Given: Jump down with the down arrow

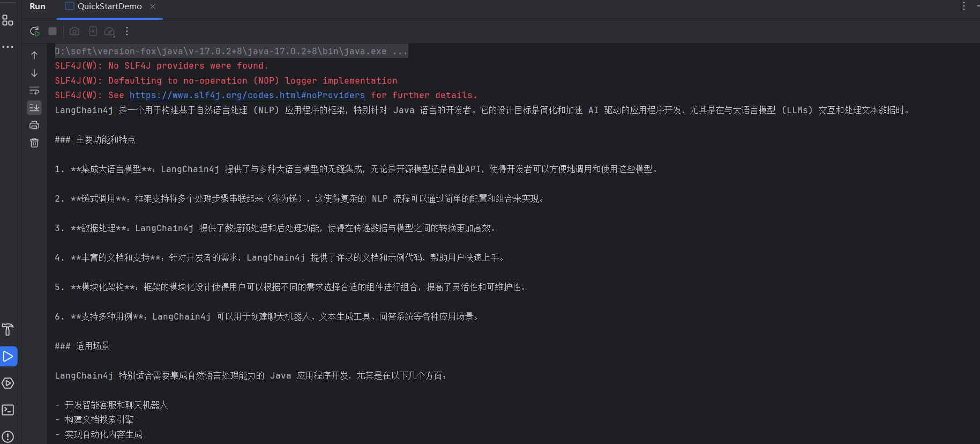Looking at the screenshot, I should (34, 73).
